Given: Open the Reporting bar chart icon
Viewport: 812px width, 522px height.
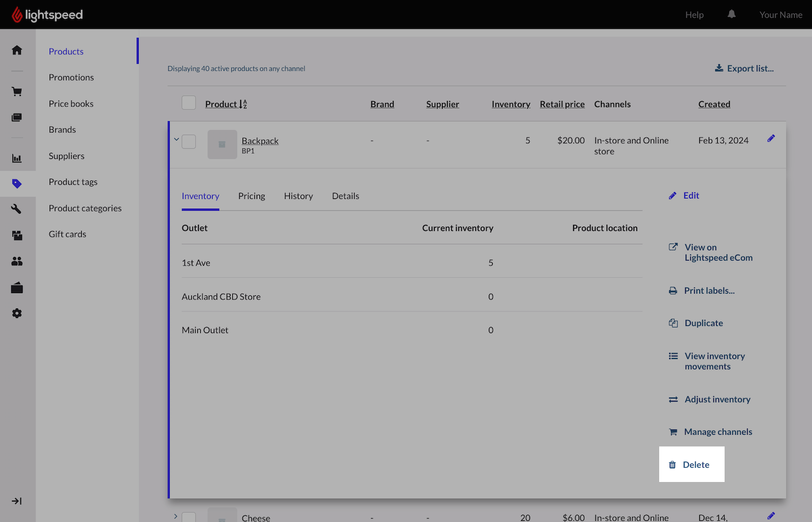Looking at the screenshot, I should pos(17,158).
